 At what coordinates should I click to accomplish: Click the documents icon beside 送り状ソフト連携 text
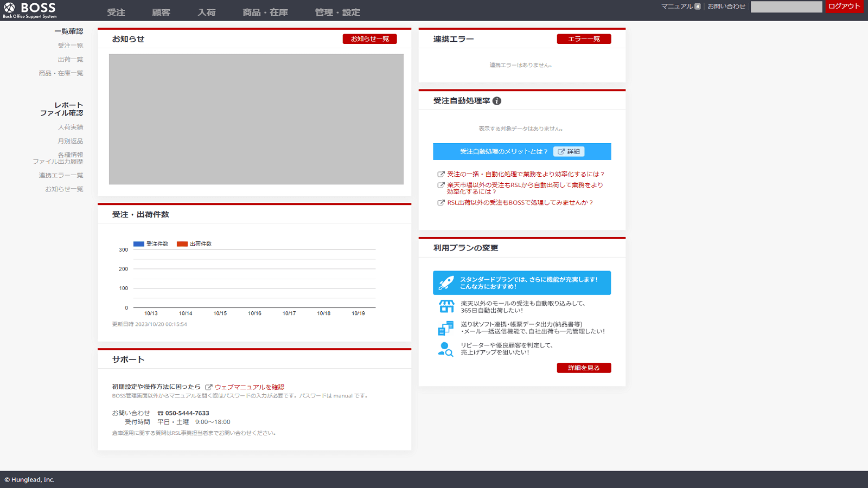[445, 328]
